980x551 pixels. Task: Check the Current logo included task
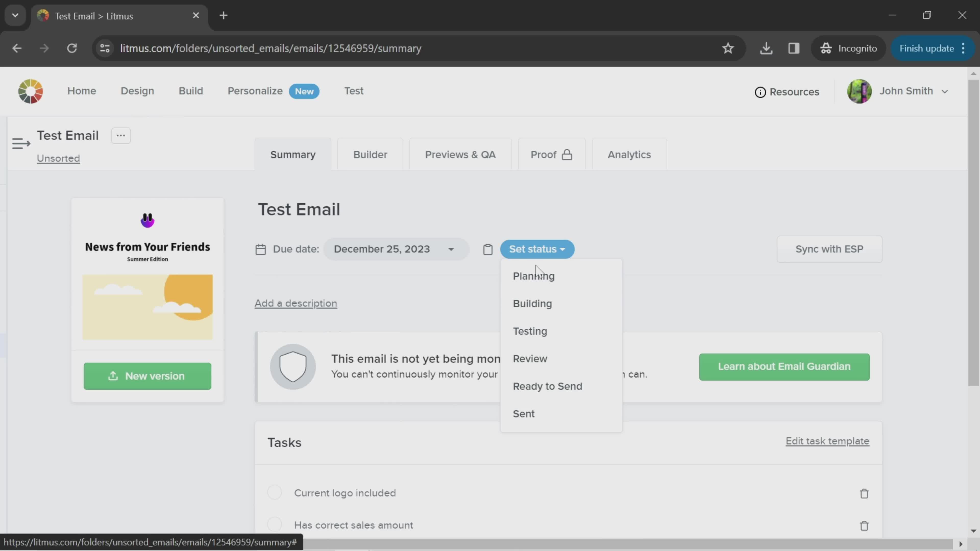click(275, 492)
